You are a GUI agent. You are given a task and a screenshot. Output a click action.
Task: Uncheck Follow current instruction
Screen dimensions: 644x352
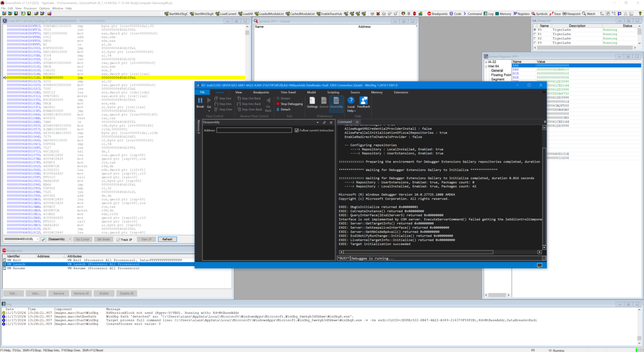coord(297,130)
